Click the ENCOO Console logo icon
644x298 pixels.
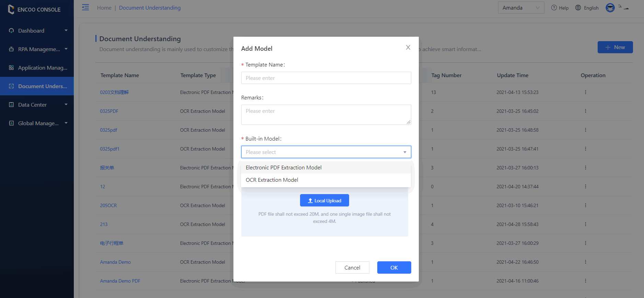11,9
